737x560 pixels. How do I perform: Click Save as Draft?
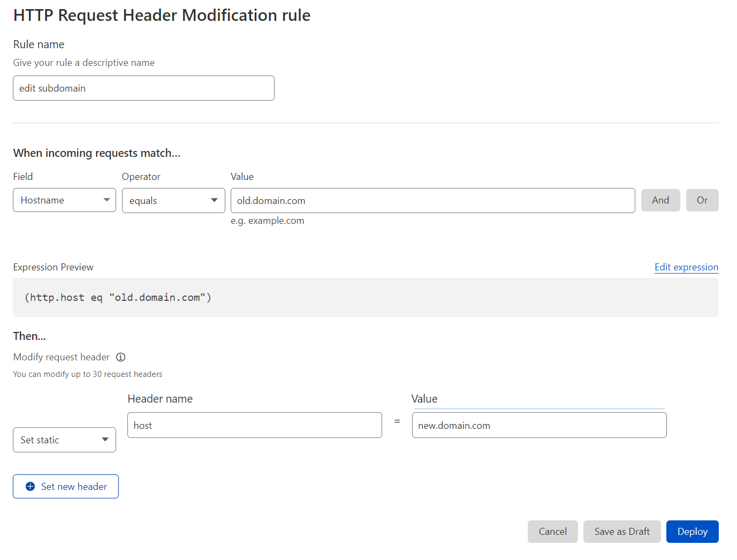(622, 532)
